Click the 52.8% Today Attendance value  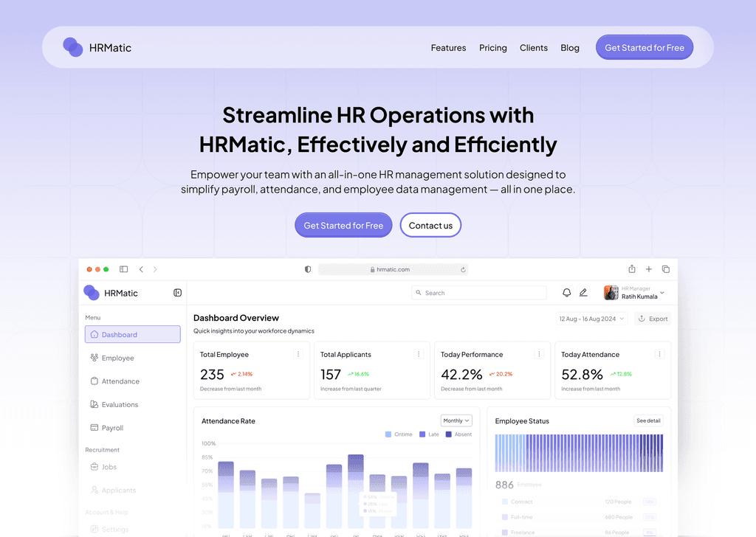tap(582, 374)
